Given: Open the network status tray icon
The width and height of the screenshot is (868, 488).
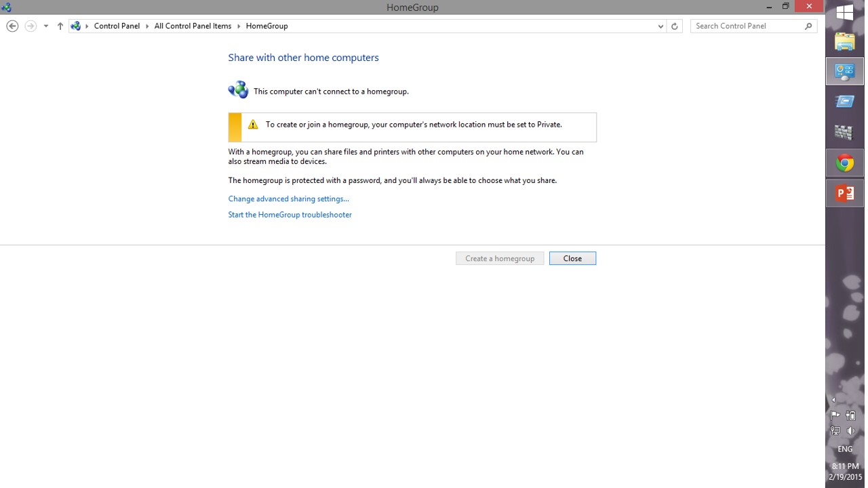Looking at the screenshot, I should point(835,431).
